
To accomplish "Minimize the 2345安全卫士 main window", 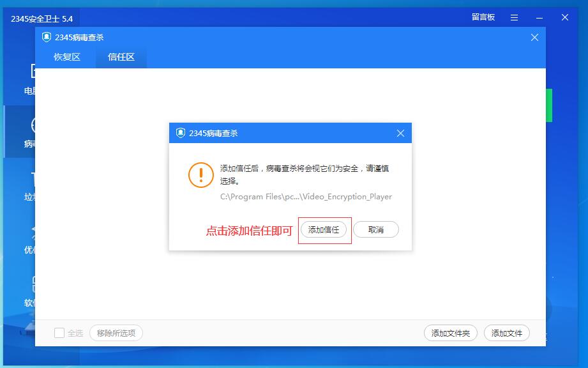I will coord(539,18).
